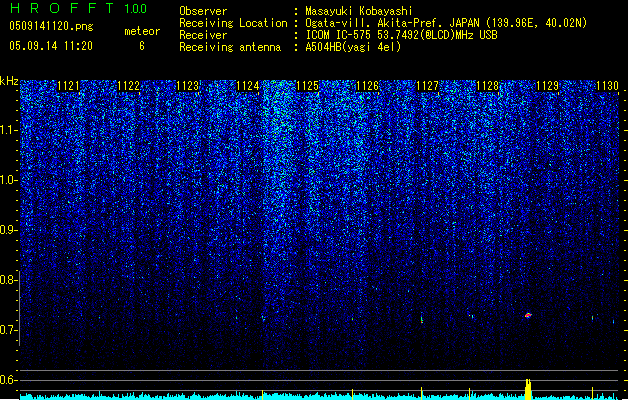Click the 'Receiver' field label

203,35
